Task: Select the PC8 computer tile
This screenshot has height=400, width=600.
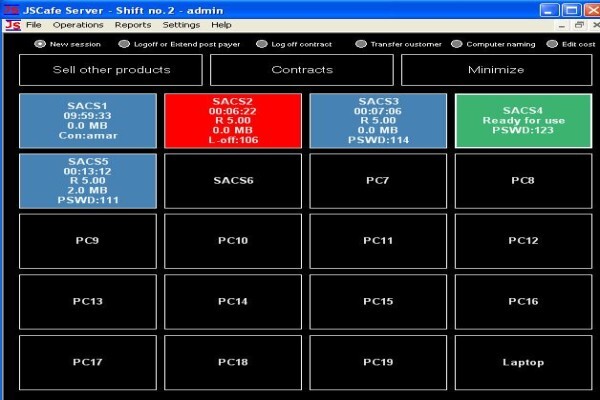Action: tap(523, 181)
